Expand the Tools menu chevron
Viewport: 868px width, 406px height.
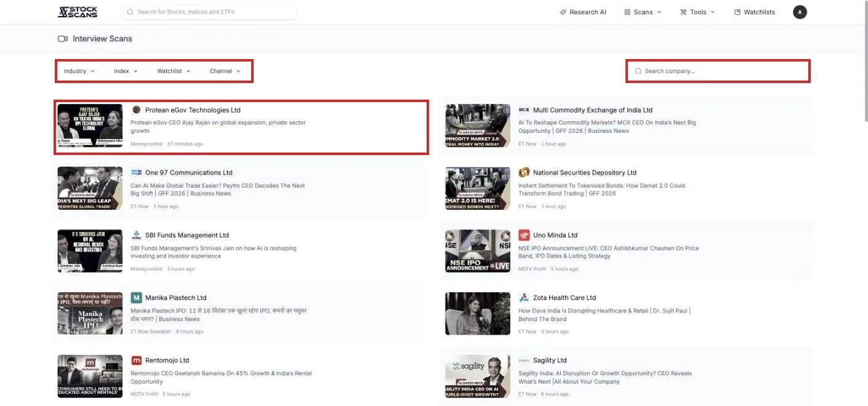click(x=713, y=12)
